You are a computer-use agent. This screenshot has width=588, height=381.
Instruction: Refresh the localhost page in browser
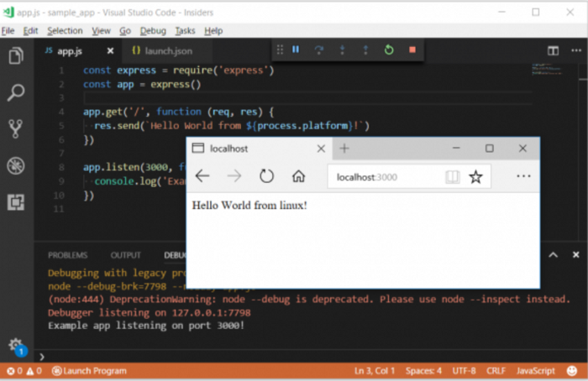click(x=266, y=175)
